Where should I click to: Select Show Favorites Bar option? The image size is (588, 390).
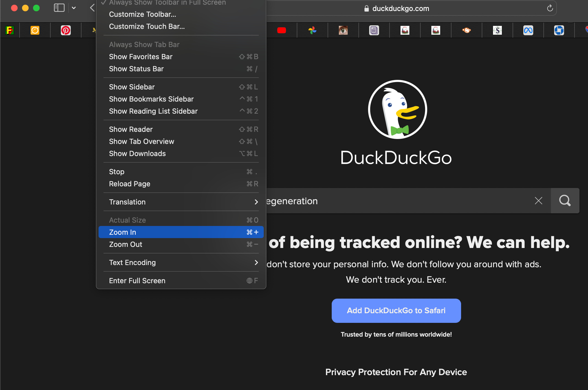141,57
